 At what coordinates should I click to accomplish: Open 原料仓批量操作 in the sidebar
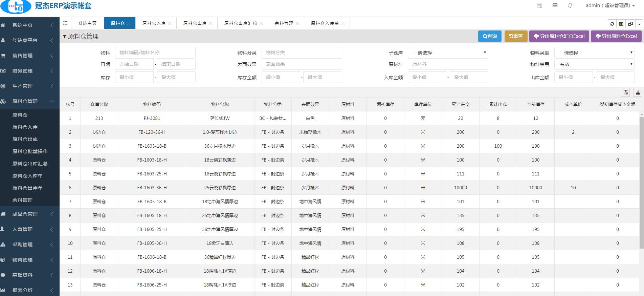point(30,151)
